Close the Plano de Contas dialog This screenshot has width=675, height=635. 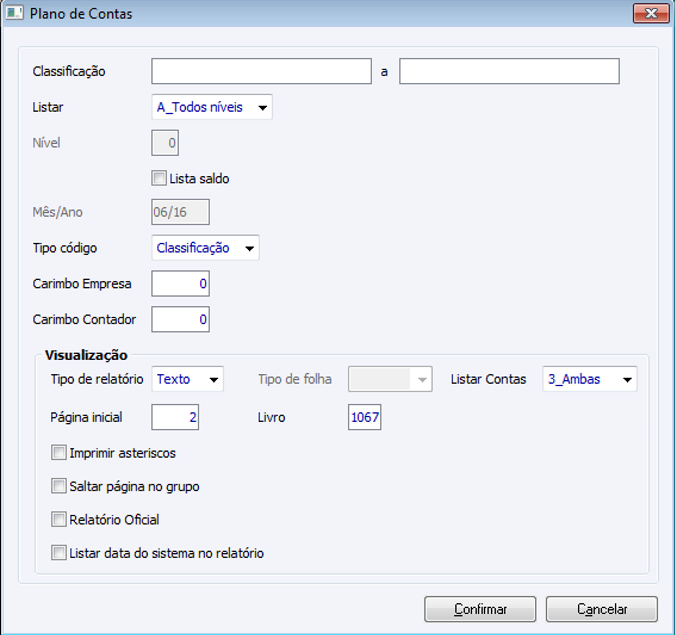[x=650, y=13]
